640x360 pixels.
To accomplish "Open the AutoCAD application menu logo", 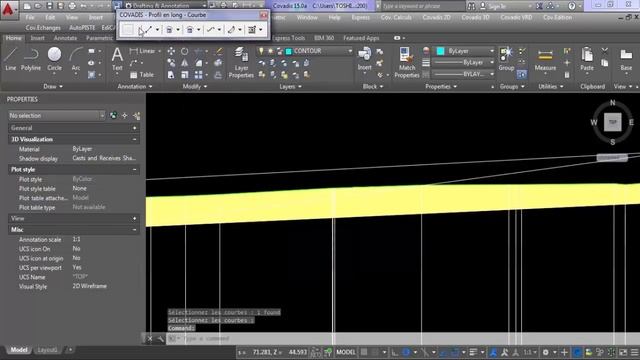I will 8,9.
